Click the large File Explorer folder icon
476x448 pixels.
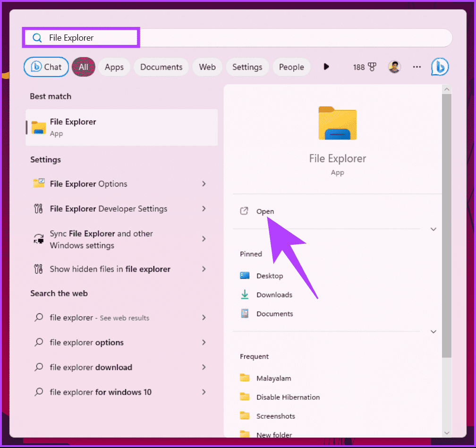337,123
